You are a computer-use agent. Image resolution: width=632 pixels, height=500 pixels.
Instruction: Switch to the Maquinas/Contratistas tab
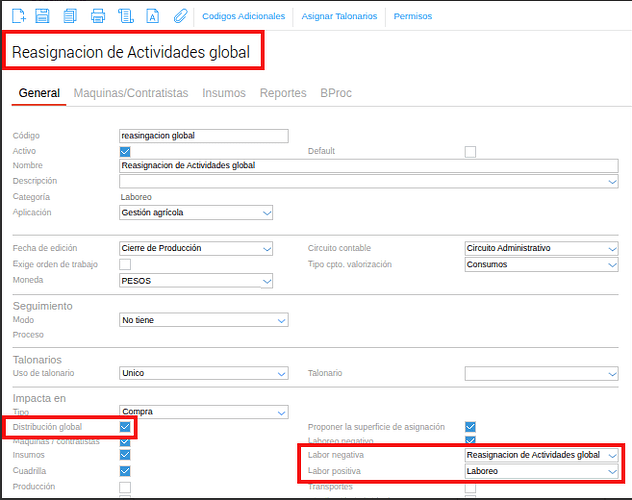[x=131, y=93]
